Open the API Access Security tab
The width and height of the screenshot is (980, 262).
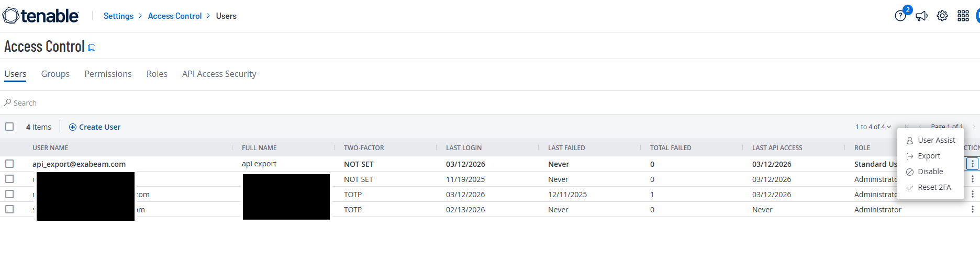219,74
